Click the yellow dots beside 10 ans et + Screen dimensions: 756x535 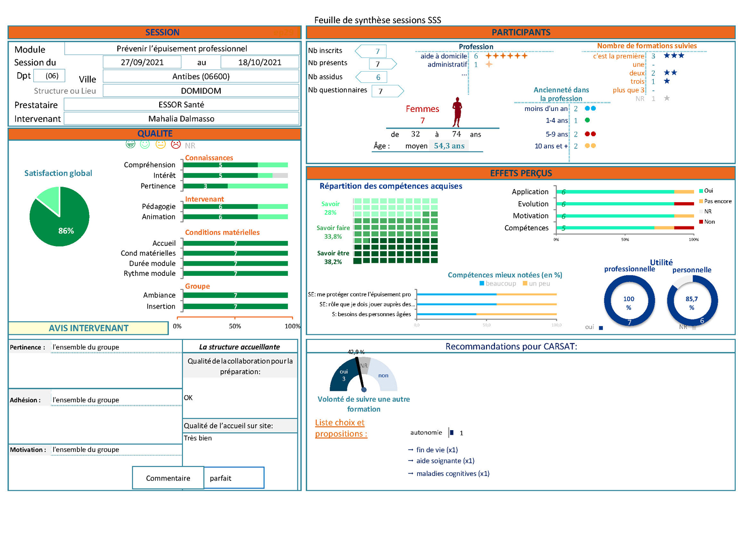590,146
